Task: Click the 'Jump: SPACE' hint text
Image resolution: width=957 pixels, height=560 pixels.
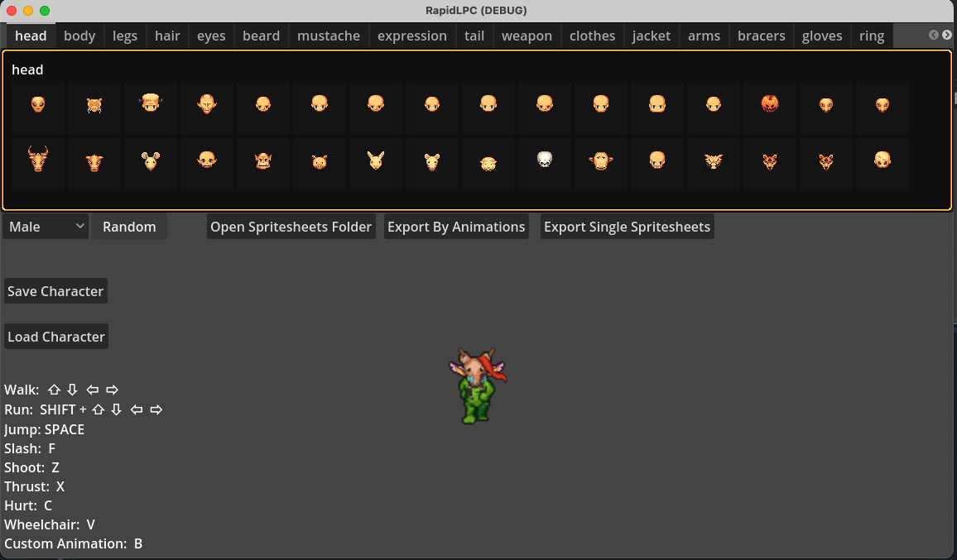Action: pos(44,429)
